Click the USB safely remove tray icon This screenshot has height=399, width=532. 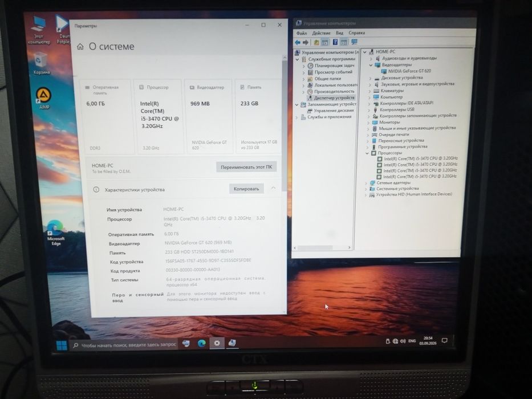(x=388, y=341)
